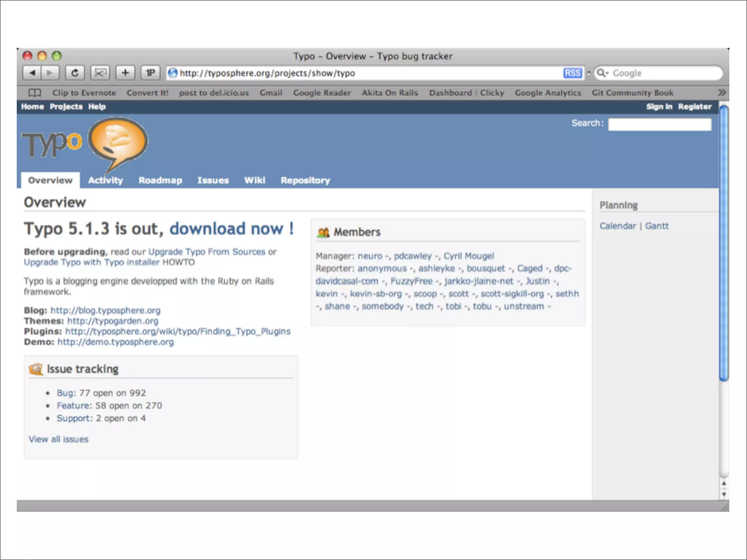Open the Finding_Typo_Plugins wiki link
The width and height of the screenshot is (747, 560).
[178, 331]
